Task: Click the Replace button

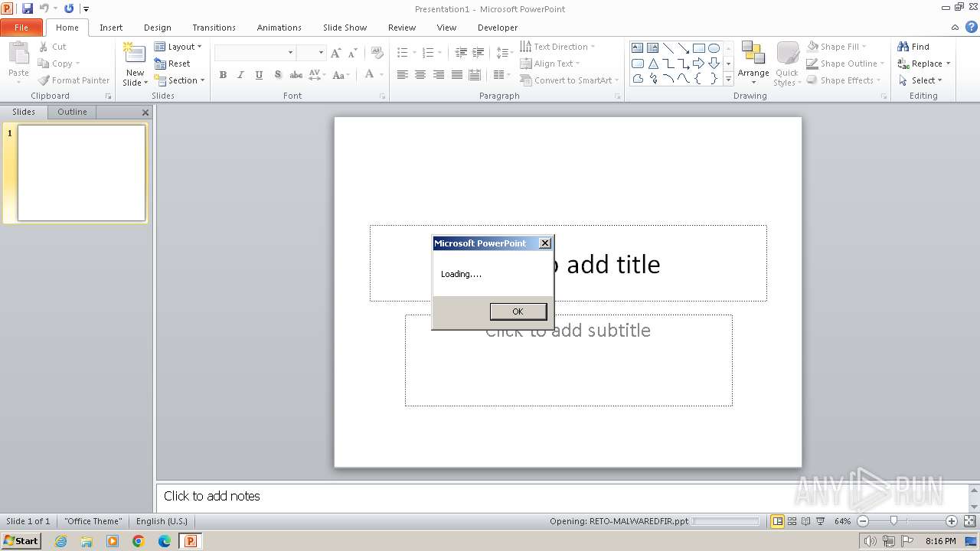Action: coord(924,64)
